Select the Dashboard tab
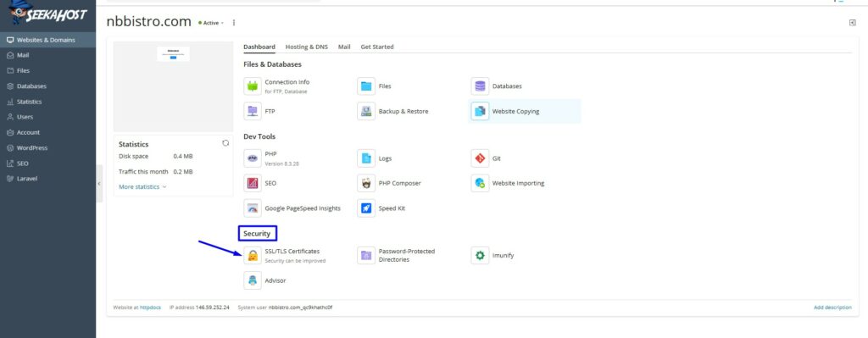 pos(259,47)
